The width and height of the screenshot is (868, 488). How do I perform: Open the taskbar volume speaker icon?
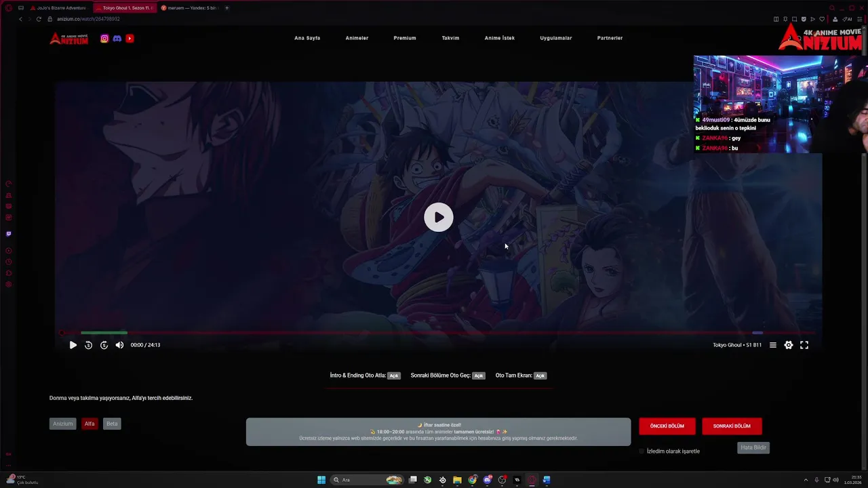click(835, 480)
